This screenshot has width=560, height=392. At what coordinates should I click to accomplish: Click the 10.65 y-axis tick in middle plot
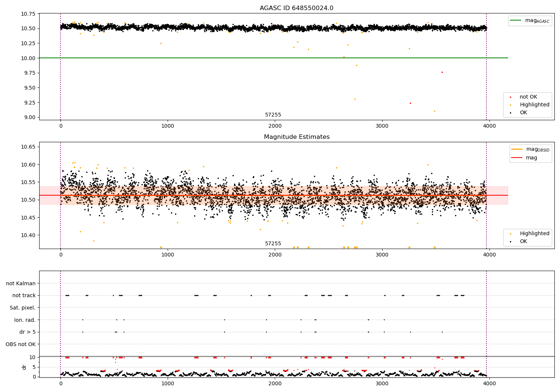(x=28, y=147)
